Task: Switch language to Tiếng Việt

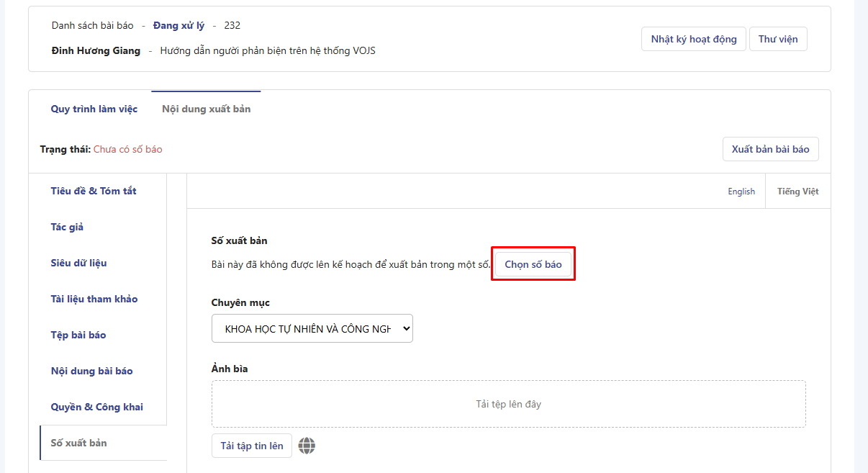Action: (797, 192)
